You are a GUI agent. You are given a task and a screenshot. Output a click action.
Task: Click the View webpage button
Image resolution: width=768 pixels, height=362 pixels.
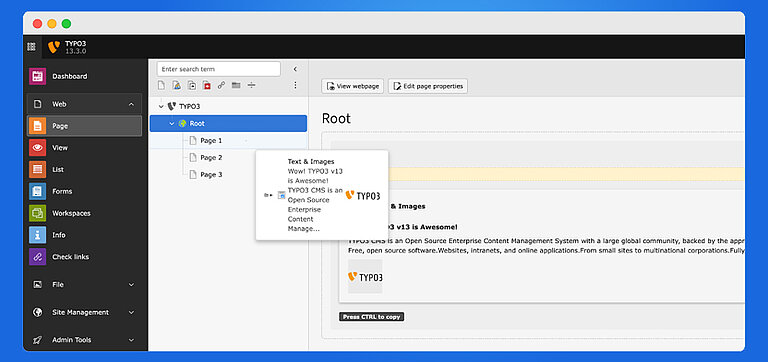353,86
